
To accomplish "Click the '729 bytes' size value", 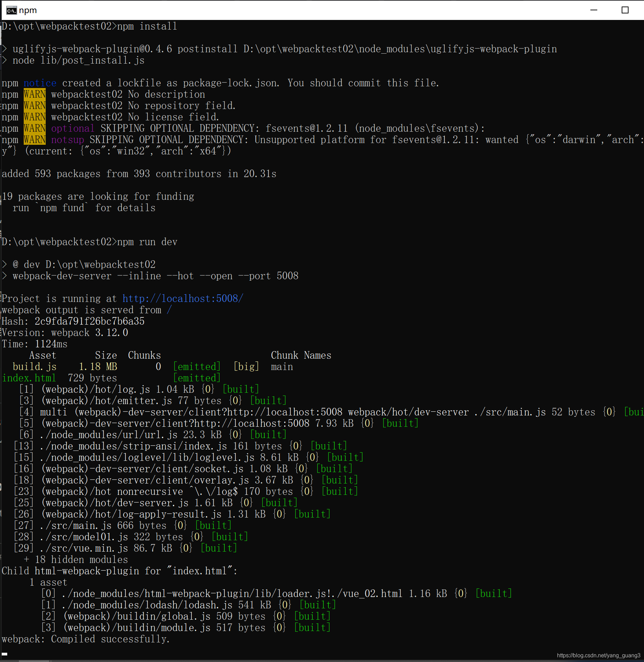I will (92, 378).
